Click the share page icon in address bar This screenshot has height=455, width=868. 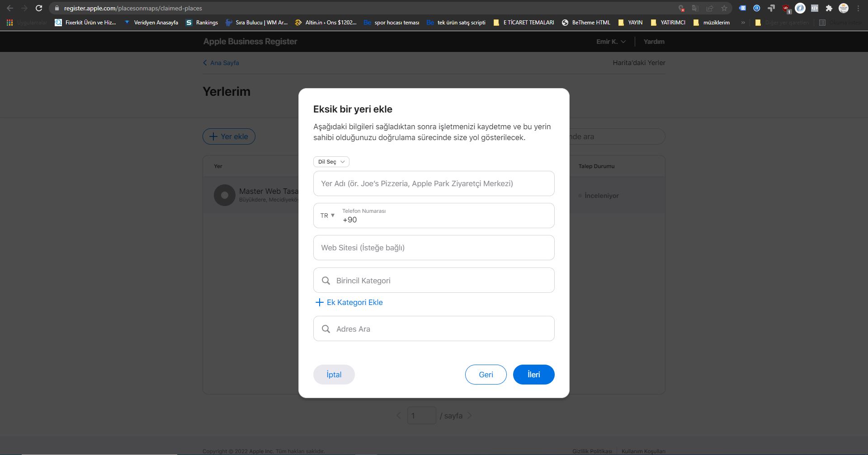point(710,8)
